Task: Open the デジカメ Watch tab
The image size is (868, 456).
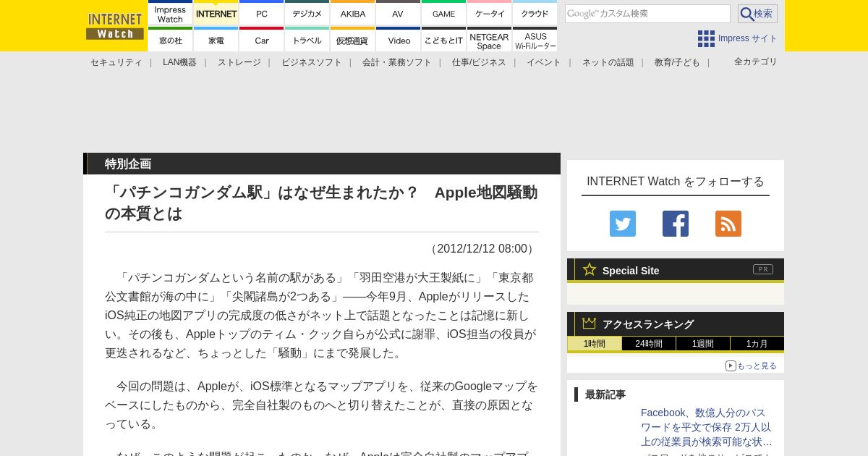Action: click(307, 13)
